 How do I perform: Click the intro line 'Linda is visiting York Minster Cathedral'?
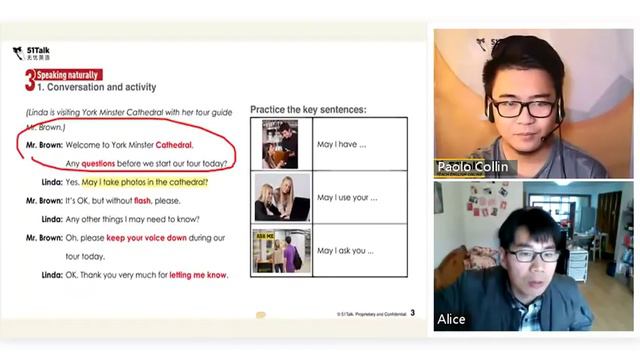pyautogui.click(x=129, y=113)
